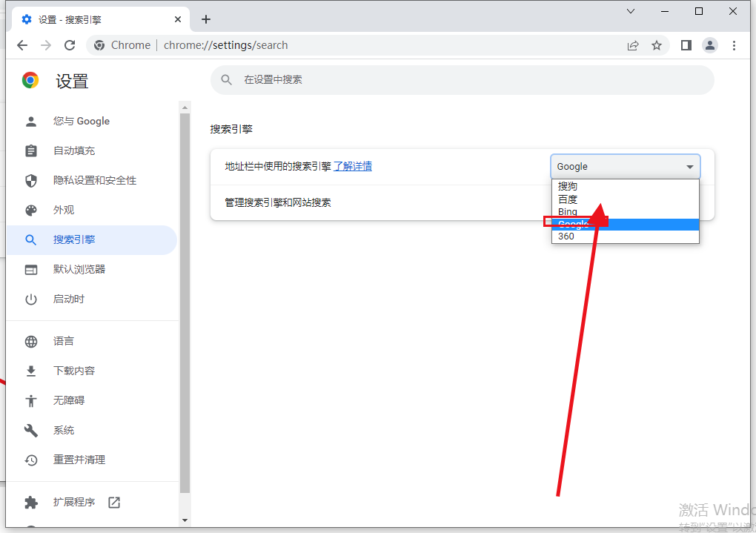Click the sidebar scrollbar up arrow
The height and width of the screenshot is (533, 756).
tap(185, 107)
